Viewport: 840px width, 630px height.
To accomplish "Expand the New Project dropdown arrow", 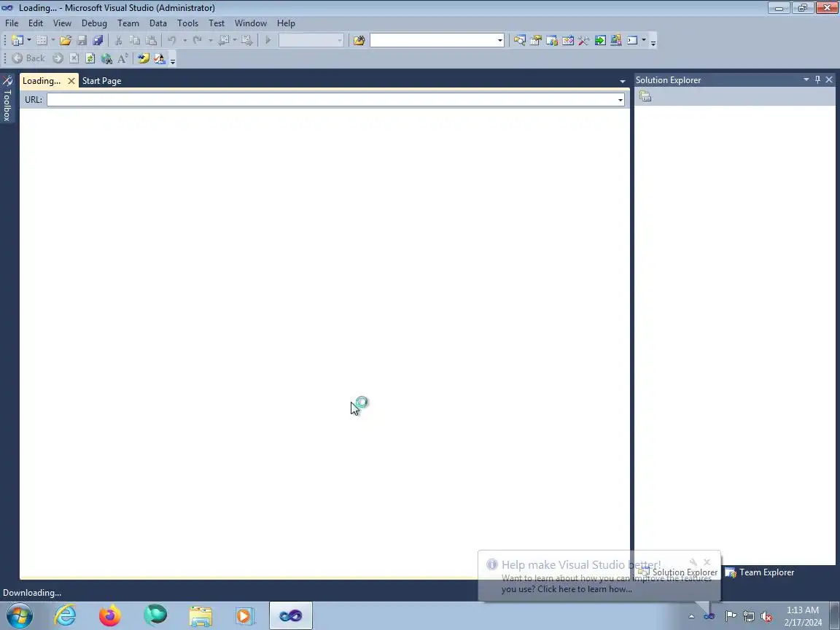I will (29, 40).
